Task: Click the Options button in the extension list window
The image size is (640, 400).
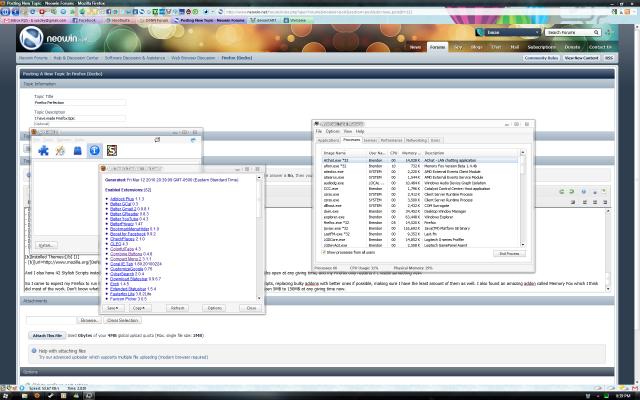Action: (x=214, y=308)
